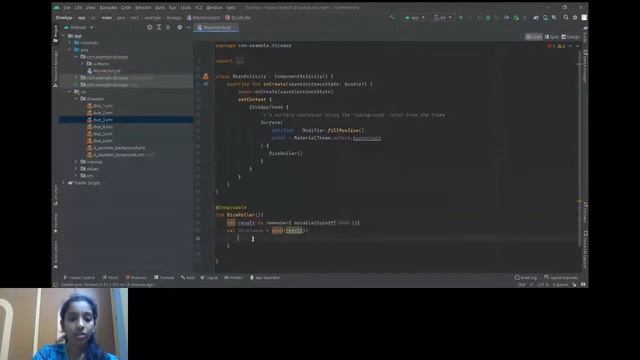The image size is (640, 360).
Task: Click the user account icon at toolbar end
Action: click(x=584, y=18)
